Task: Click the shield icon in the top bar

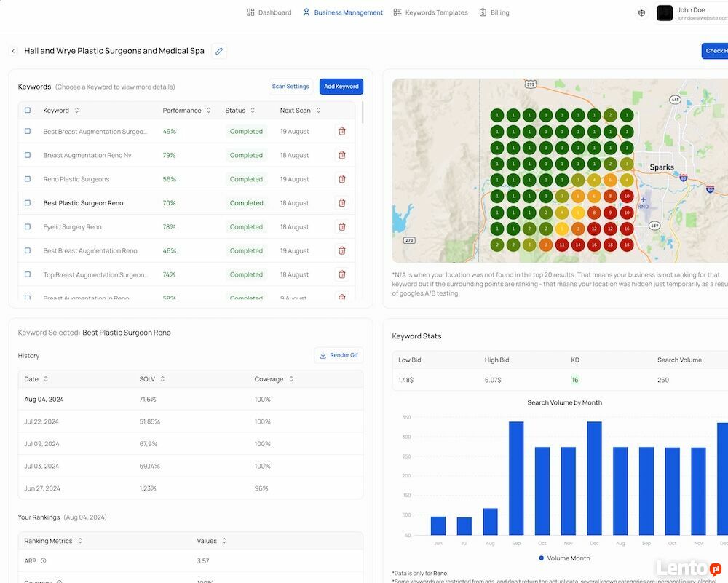Action: click(x=641, y=12)
